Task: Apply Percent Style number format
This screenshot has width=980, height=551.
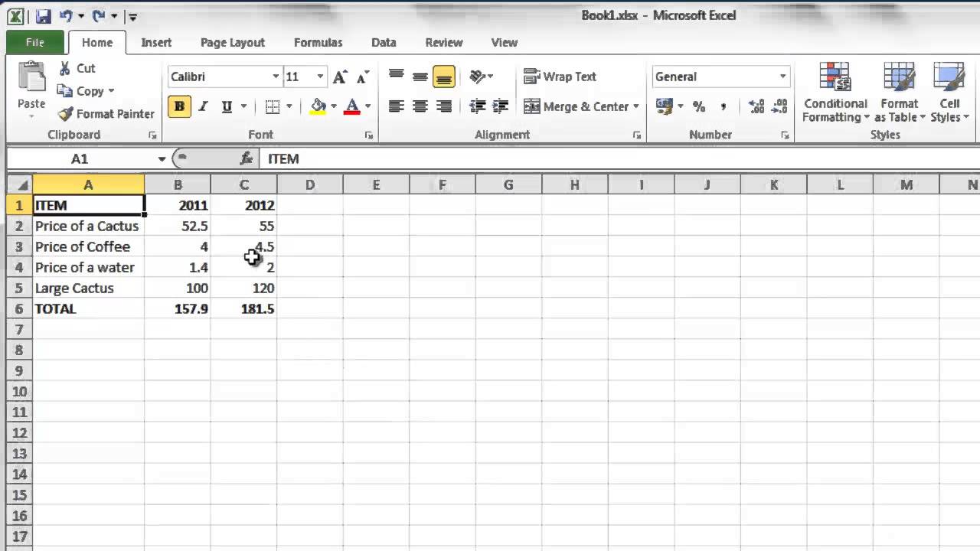Action: tap(698, 106)
